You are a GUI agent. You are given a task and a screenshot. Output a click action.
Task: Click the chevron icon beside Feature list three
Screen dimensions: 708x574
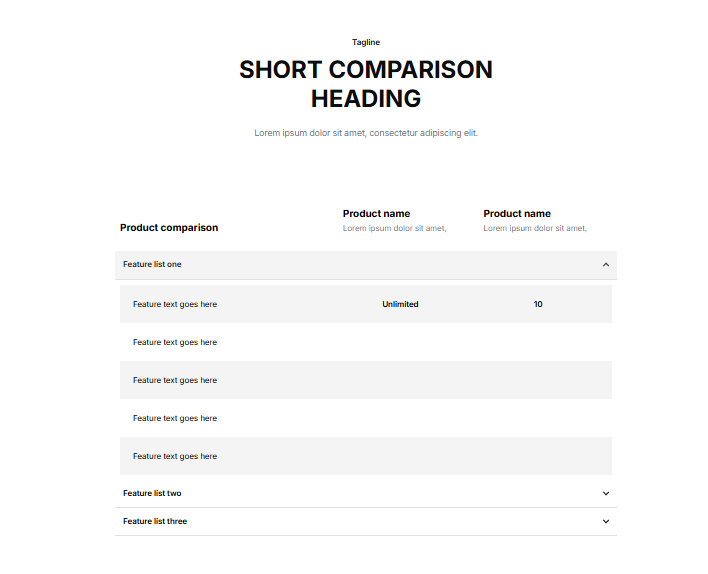(605, 522)
